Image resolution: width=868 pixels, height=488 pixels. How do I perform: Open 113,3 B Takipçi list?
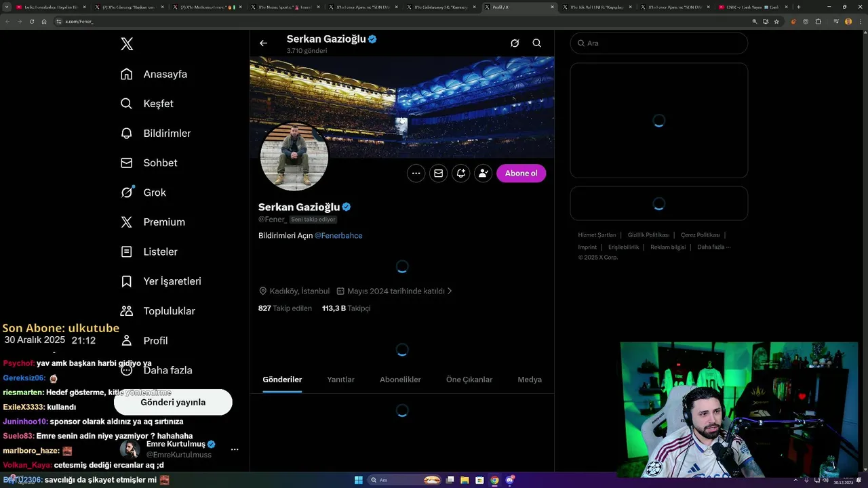point(346,308)
